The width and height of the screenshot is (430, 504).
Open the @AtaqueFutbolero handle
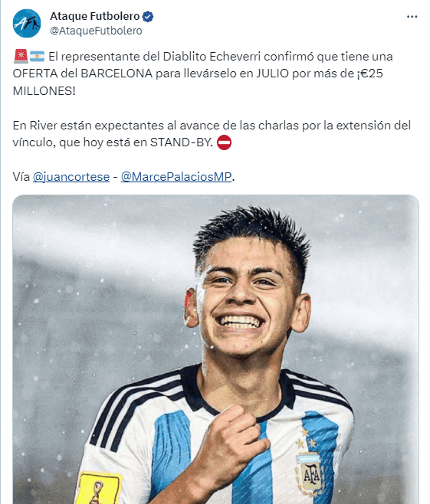point(96,31)
